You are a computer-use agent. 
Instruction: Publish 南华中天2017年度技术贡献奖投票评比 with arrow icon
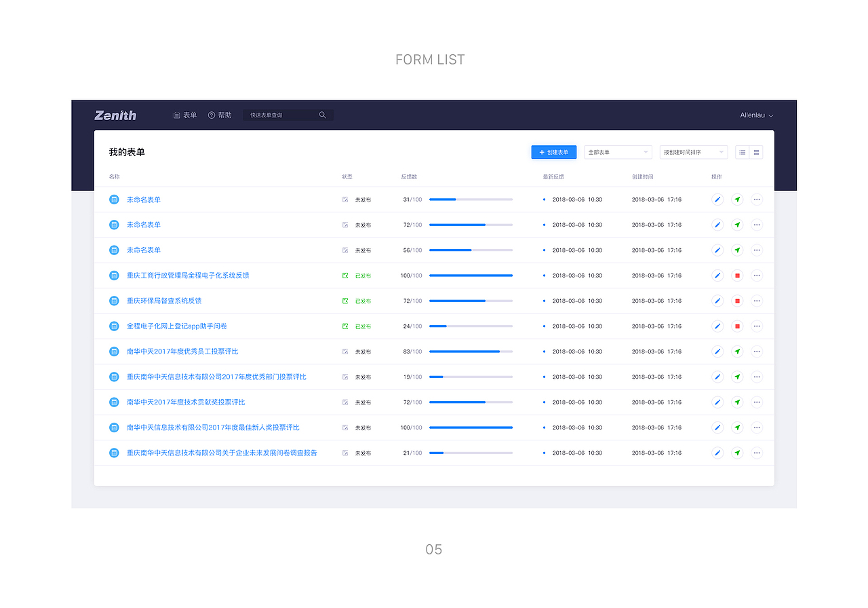coord(737,402)
